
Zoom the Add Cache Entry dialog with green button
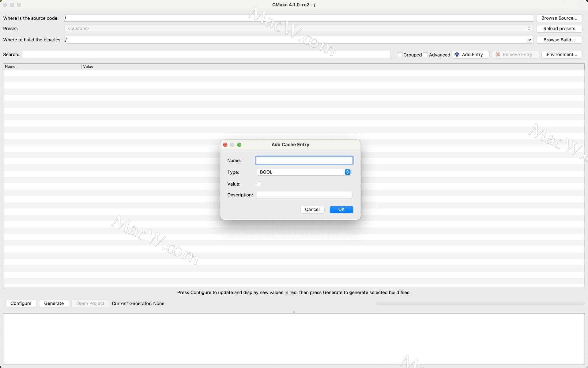pyautogui.click(x=239, y=145)
